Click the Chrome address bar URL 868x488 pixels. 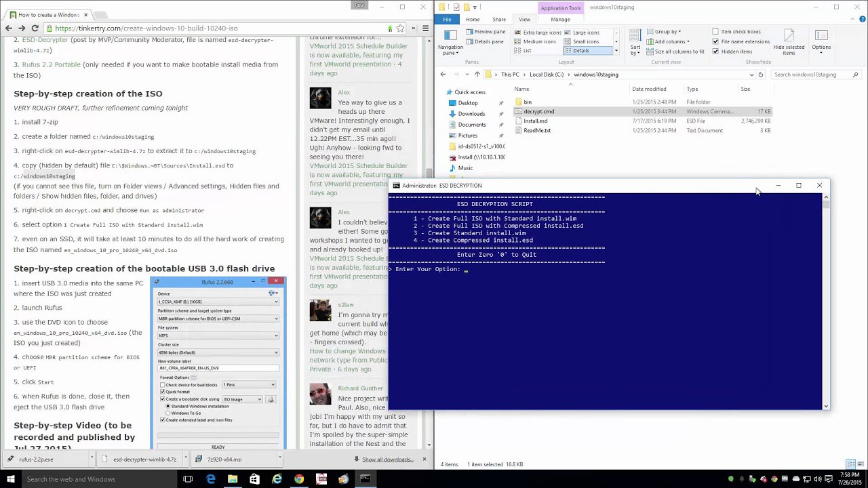[x=146, y=28]
